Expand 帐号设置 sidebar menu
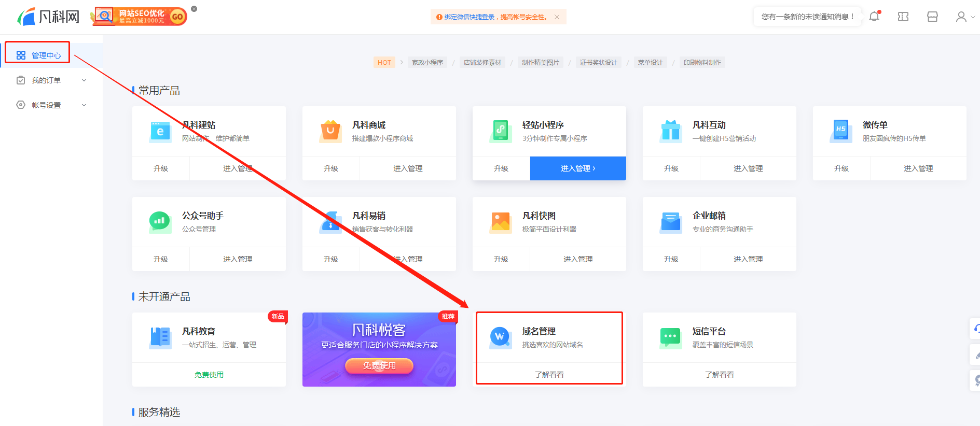 51,105
